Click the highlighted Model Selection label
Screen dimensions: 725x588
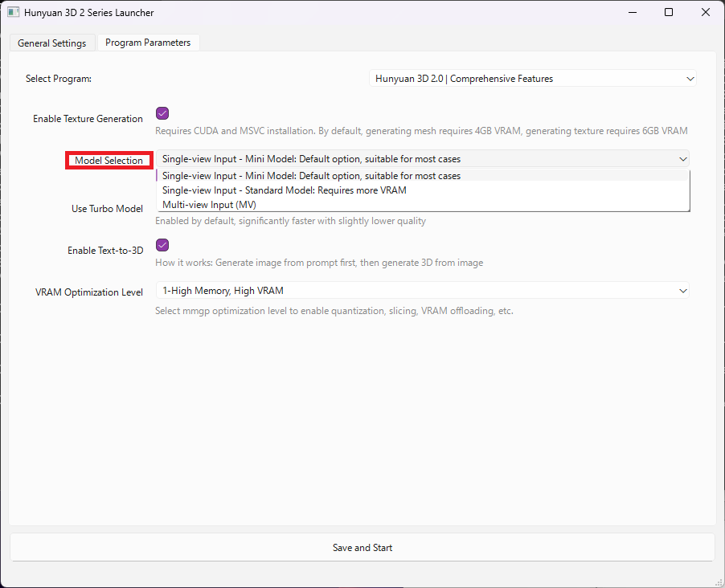pos(109,161)
